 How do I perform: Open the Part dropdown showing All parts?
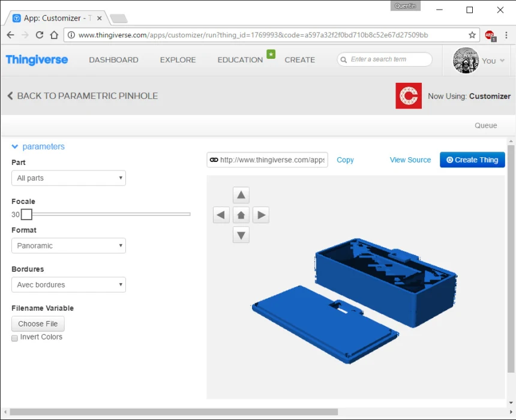(x=68, y=178)
